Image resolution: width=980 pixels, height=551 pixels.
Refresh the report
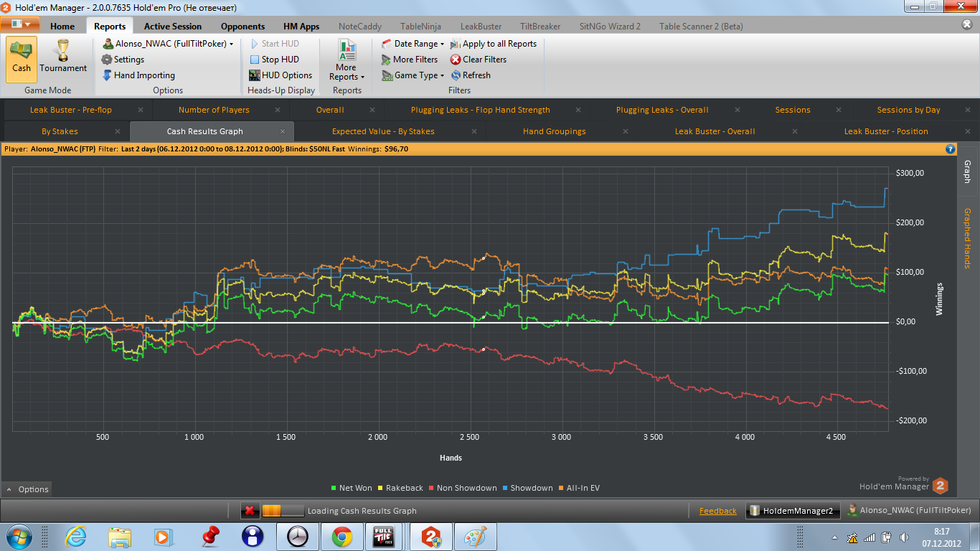(x=471, y=75)
